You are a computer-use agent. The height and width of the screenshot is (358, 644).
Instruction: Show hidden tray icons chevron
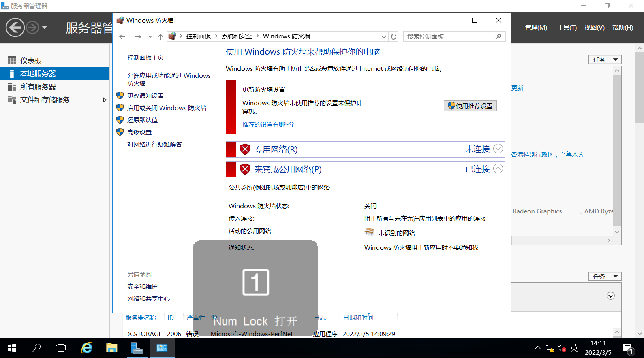(537, 348)
